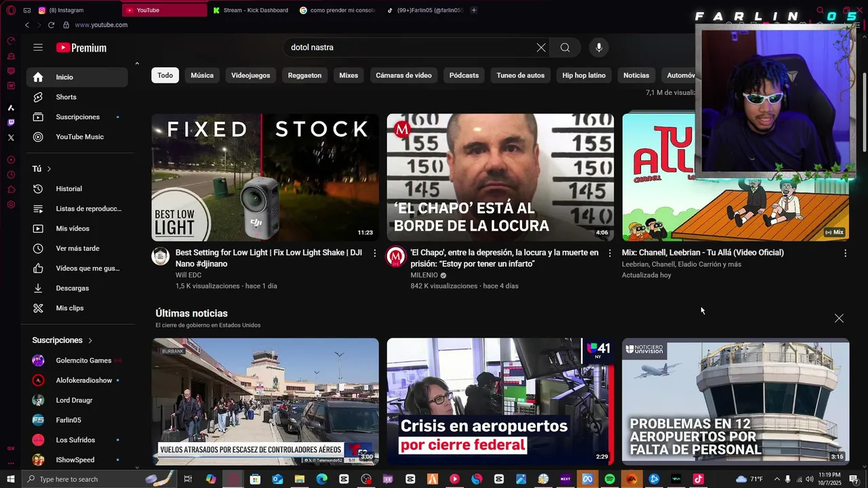Viewport: 868px width, 488px height.
Task: Open YouTube Music link
Action: pyautogui.click(x=77, y=137)
